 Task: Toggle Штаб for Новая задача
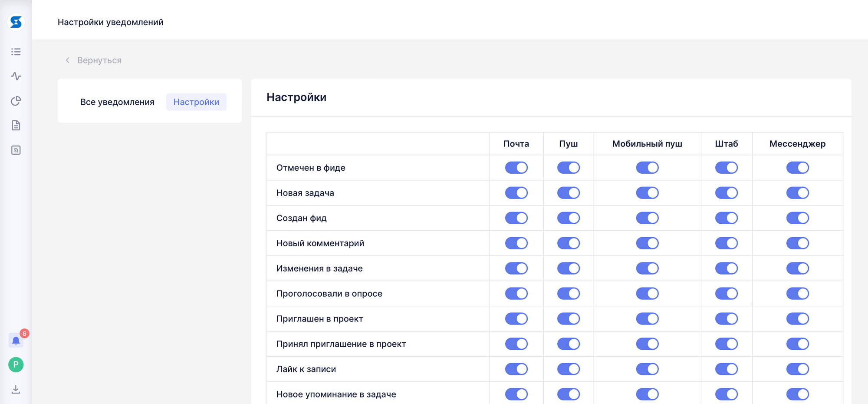tap(727, 193)
